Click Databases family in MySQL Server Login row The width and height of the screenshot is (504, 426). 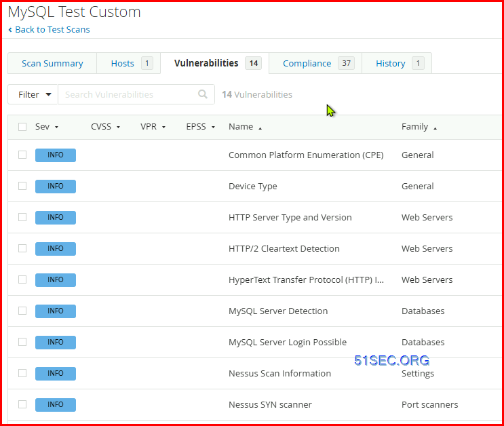coord(423,342)
